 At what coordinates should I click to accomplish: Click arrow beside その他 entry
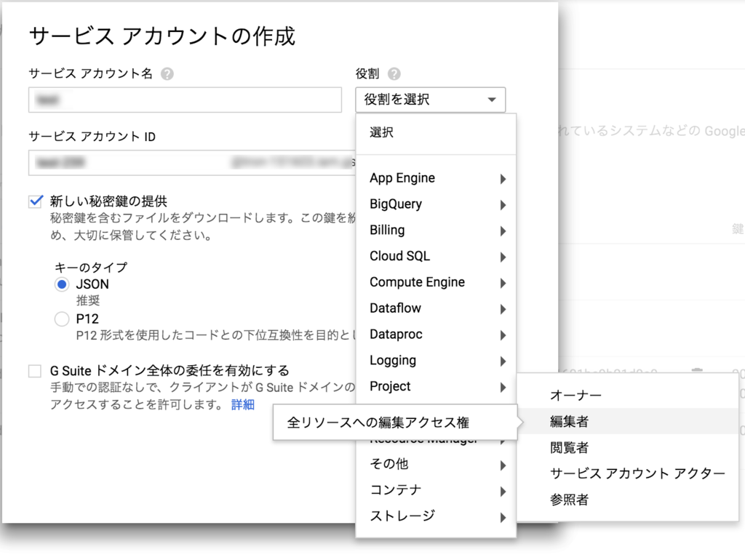(503, 465)
